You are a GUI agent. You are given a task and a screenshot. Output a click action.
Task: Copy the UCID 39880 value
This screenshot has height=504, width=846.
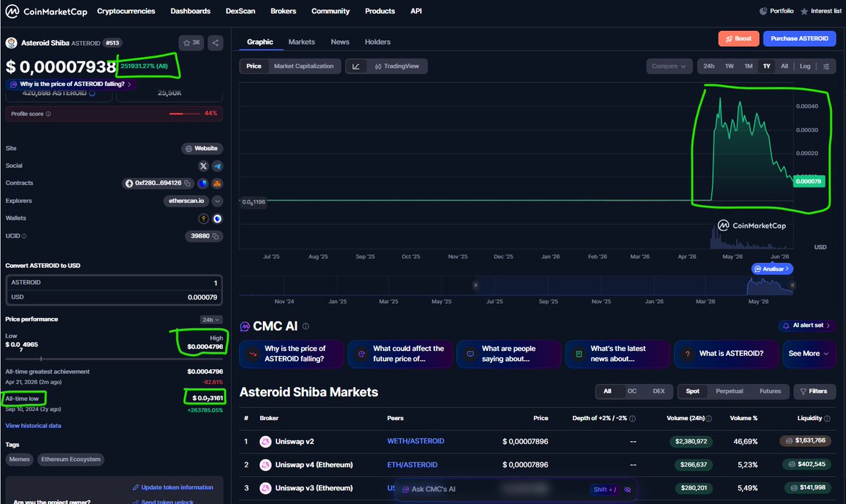(215, 236)
